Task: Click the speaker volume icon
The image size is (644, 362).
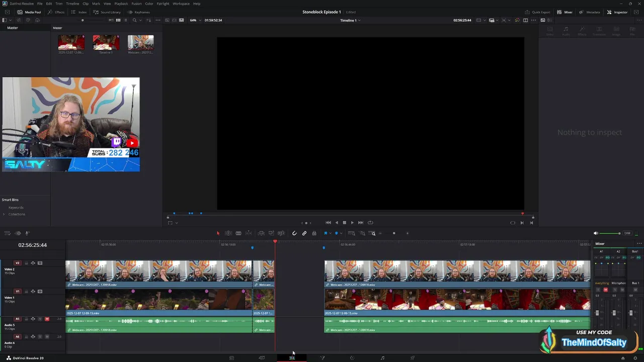Action: (596, 233)
